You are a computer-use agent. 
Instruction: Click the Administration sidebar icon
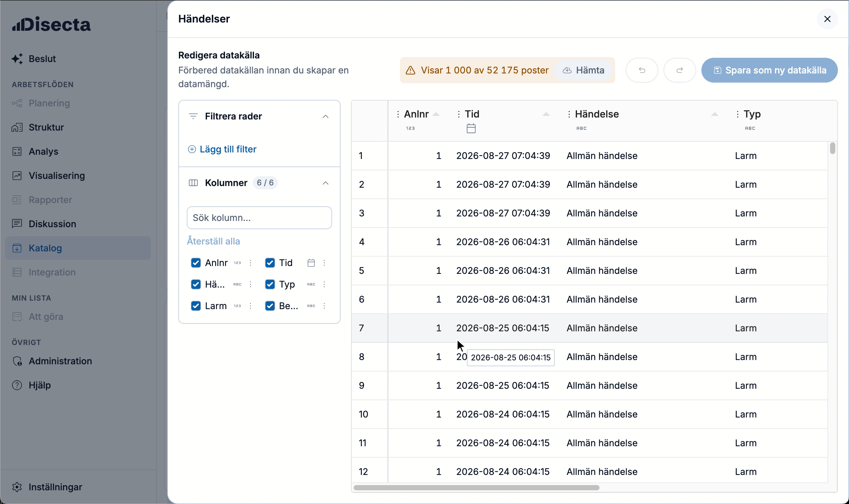tap(17, 361)
